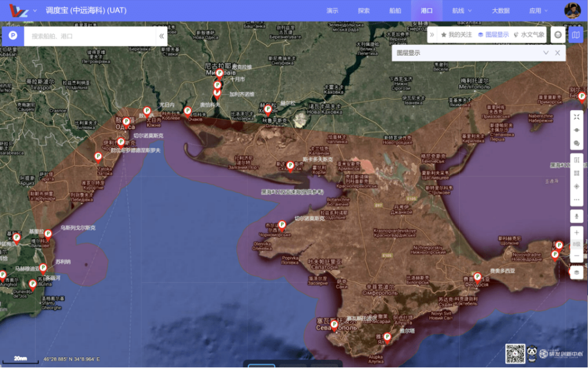The image size is (588, 368).
Task: Expand the dropdown arrow beside the logo
Action: point(35,10)
